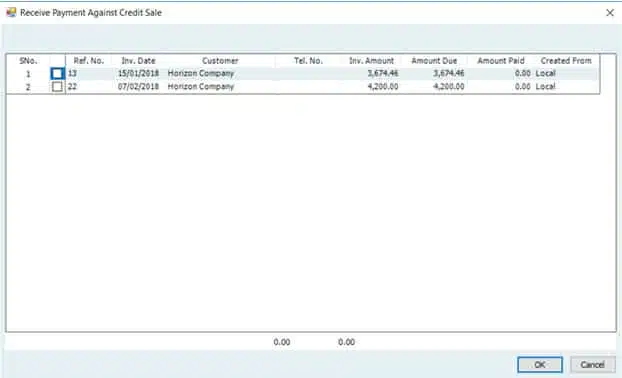Image resolution: width=622 pixels, height=378 pixels.
Task: Select Horizon Company in row 1
Action: point(201,73)
